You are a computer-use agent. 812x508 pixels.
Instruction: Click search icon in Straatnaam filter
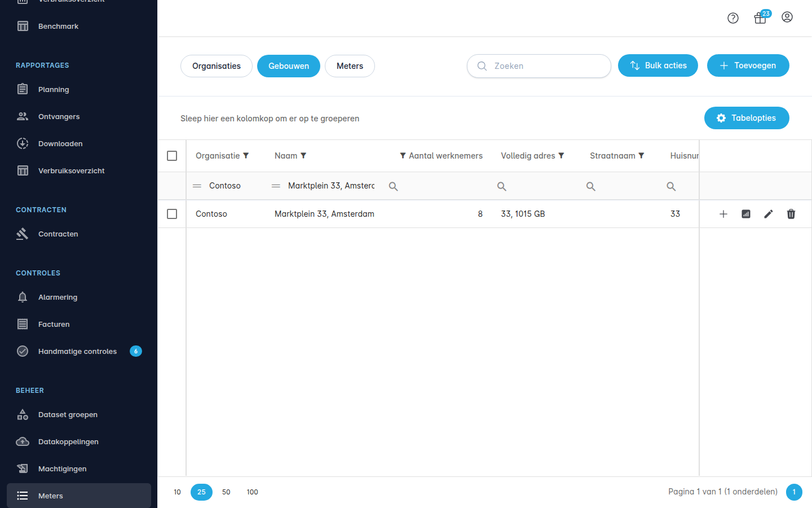click(x=591, y=186)
